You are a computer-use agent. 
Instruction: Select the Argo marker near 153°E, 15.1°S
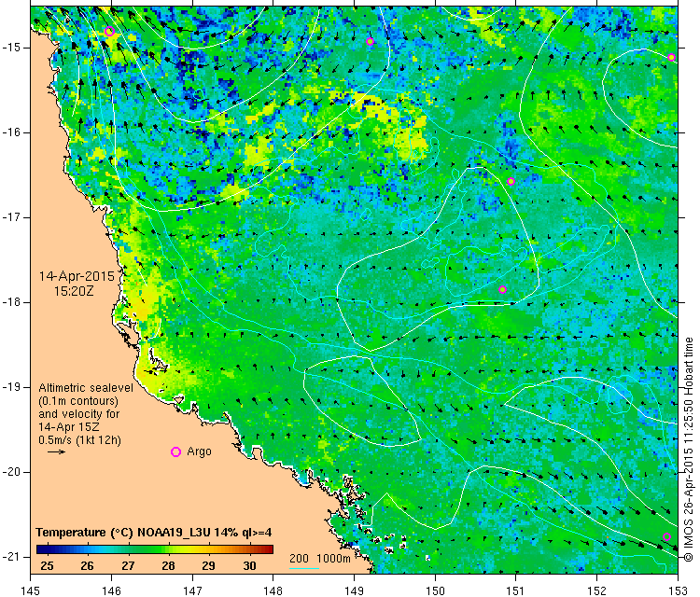pos(671,57)
